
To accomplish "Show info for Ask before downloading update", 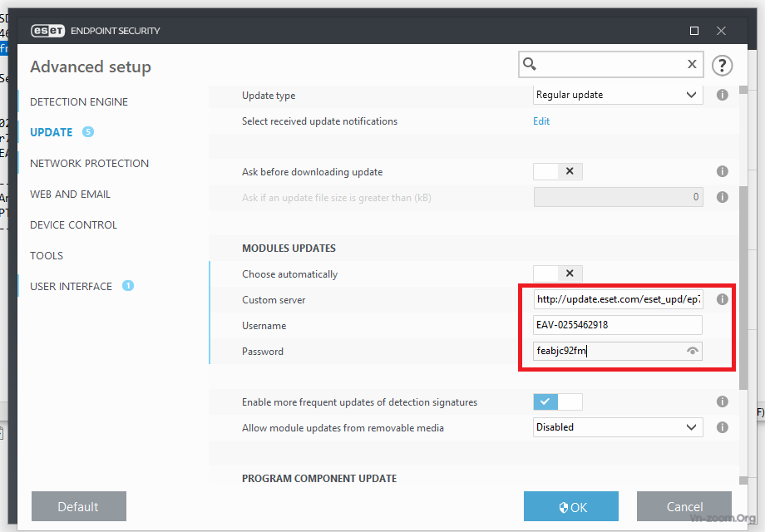I will point(722,171).
